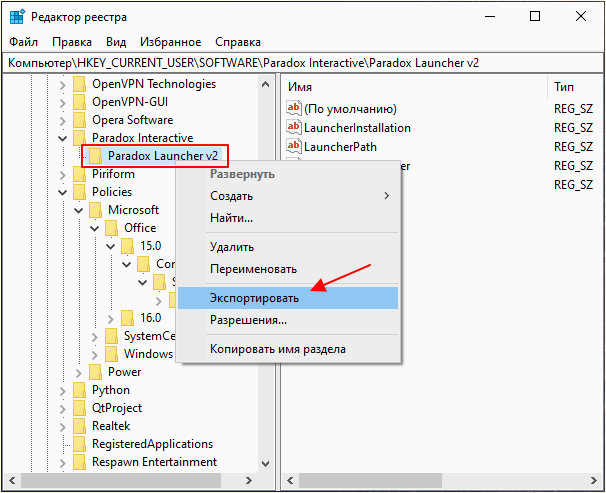Open the Создать submenu
Image resolution: width=606 pixels, height=493 pixels.
click(288, 196)
